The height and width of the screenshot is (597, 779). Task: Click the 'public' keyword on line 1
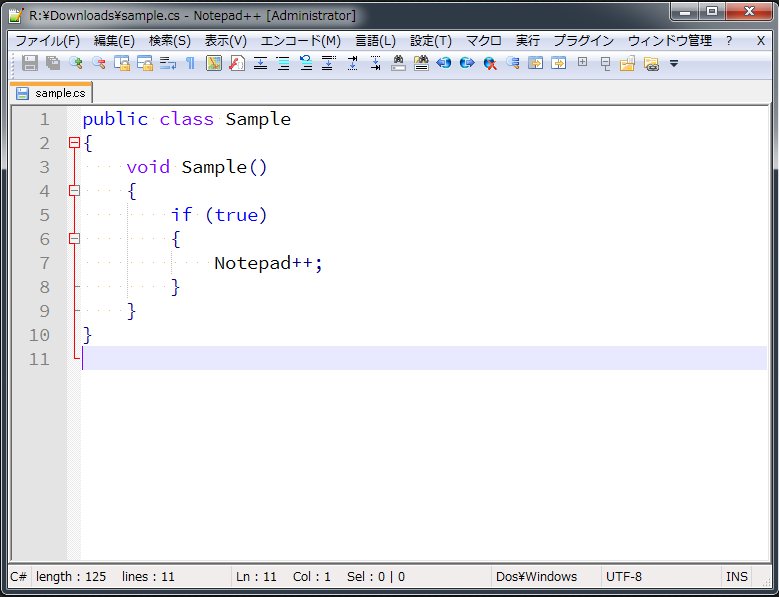tap(115, 119)
